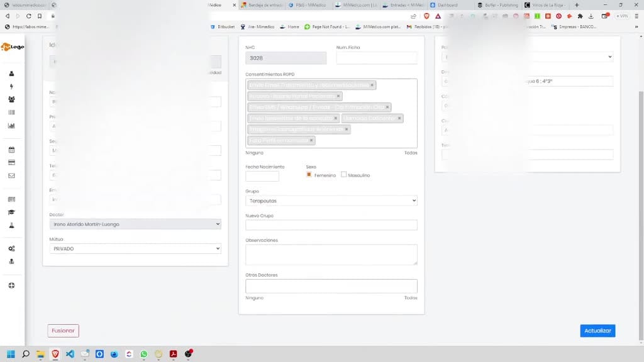Click the Num. Ficha input field
644x362 pixels.
click(x=377, y=58)
